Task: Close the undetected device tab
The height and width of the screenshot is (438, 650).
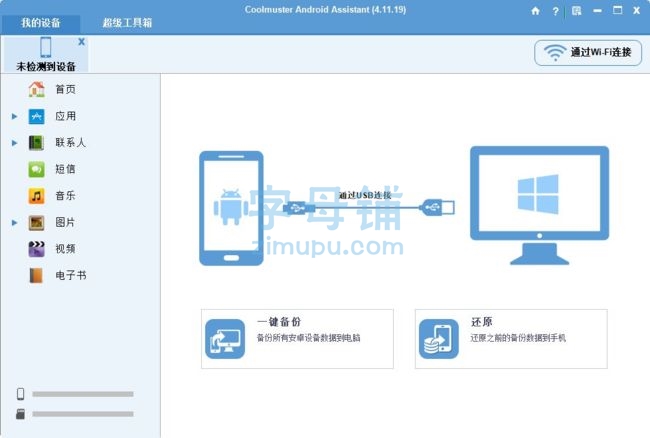Action: pyautogui.click(x=81, y=41)
